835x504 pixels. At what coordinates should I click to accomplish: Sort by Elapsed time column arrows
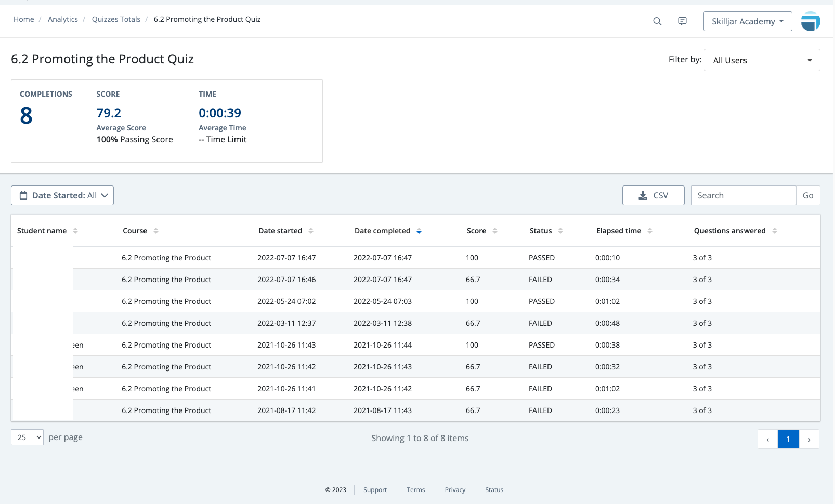point(650,231)
